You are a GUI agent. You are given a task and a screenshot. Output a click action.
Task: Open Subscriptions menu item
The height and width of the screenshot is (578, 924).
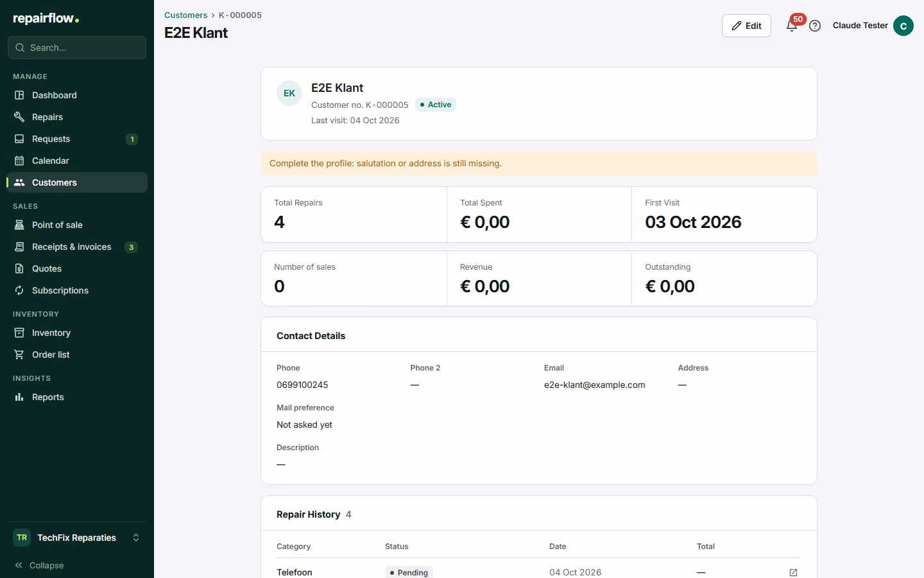pos(77,290)
